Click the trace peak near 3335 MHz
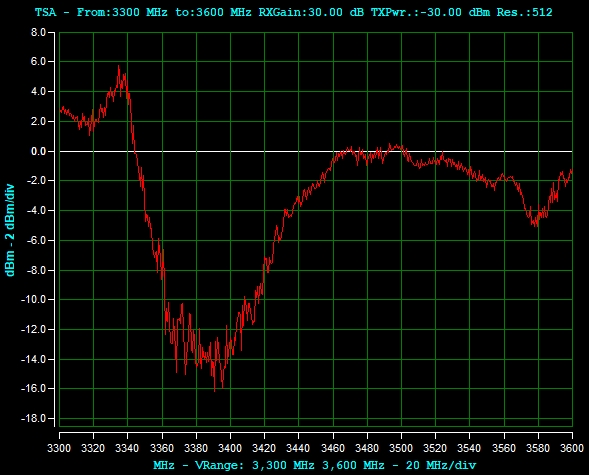 point(119,67)
